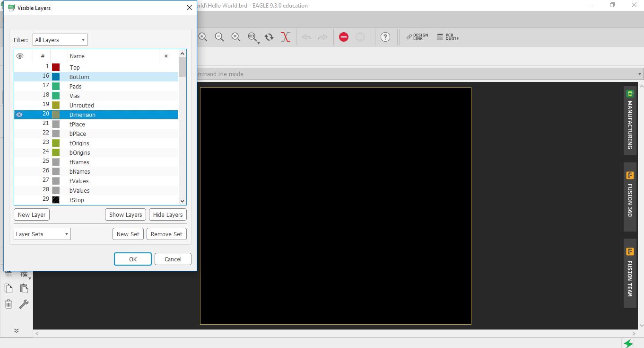Click the tOrigins layer color swatch
644x348 pixels.
coord(56,143)
